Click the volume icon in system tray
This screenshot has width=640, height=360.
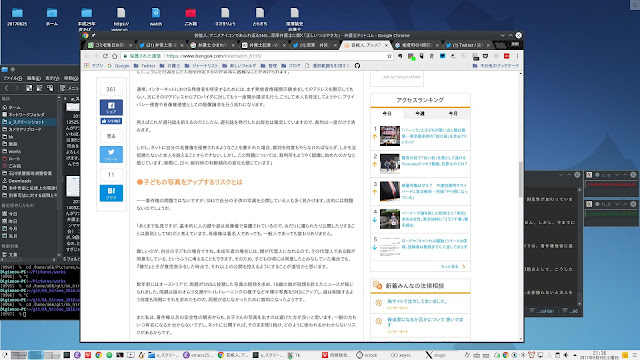pyautogui.click(x=566, y=355)
